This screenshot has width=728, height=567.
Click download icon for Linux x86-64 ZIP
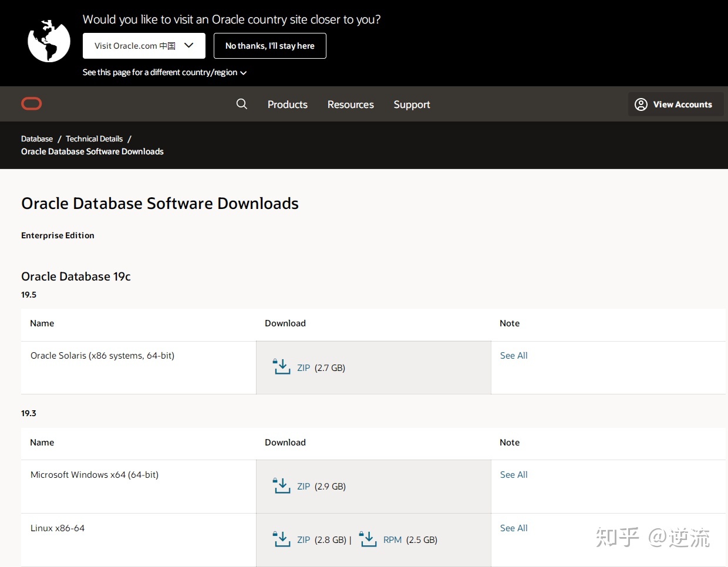coord(282,539)
